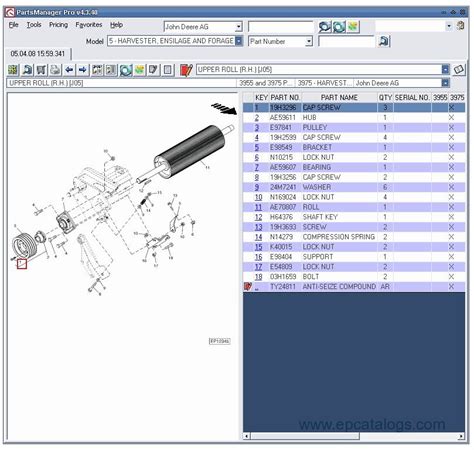The width and height of the screenshot is (474, 450).
Task: Click the red note icon on the TY24811 row
Action: tap(248, 286)
